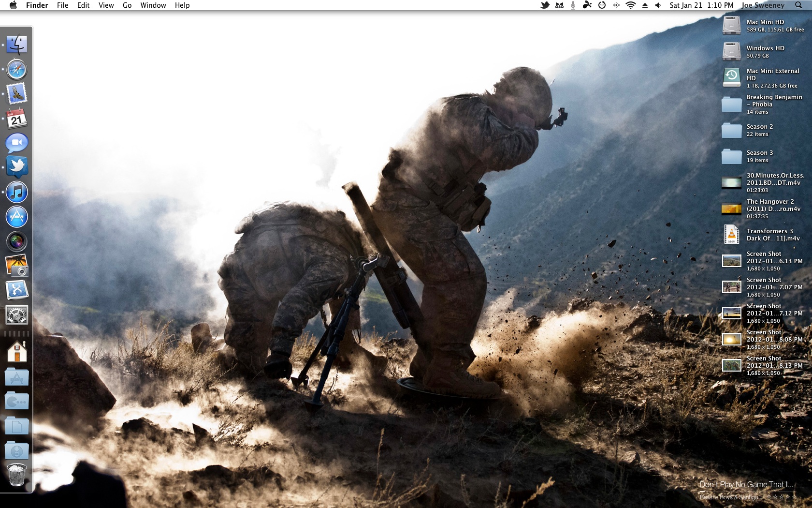Launch Migration Assistant from the dock

[16, 290]
